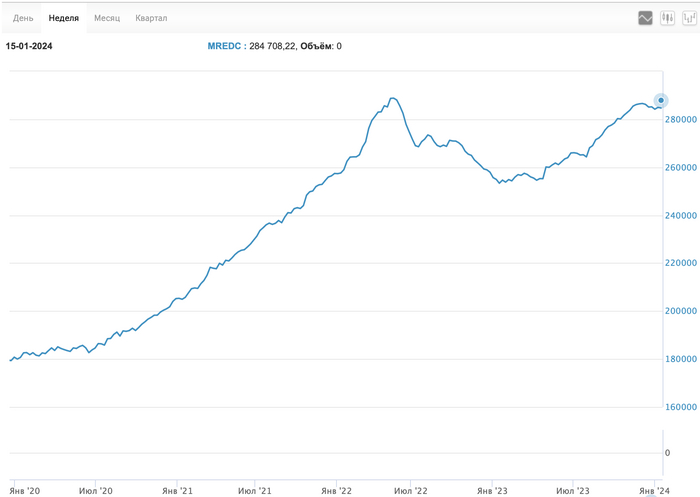Click the 284 708,22 value
700x497 pixels.
coord(272,46)
